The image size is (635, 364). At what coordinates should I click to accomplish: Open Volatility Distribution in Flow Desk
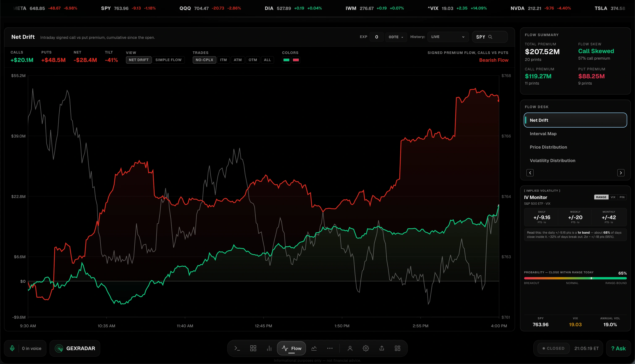click(575, 161)
